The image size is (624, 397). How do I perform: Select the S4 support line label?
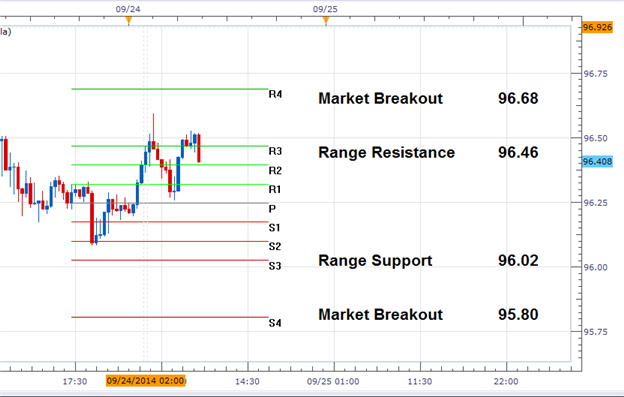point(275,323)
